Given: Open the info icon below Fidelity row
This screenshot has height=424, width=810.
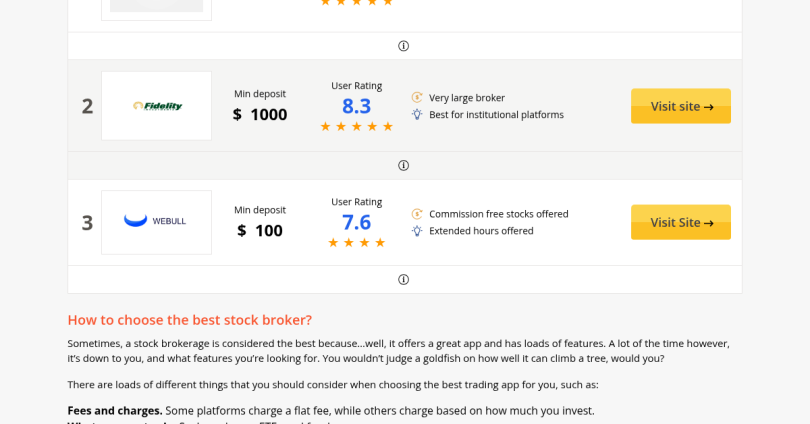Looking at the screenshot, I should click(x=403, y=165).
